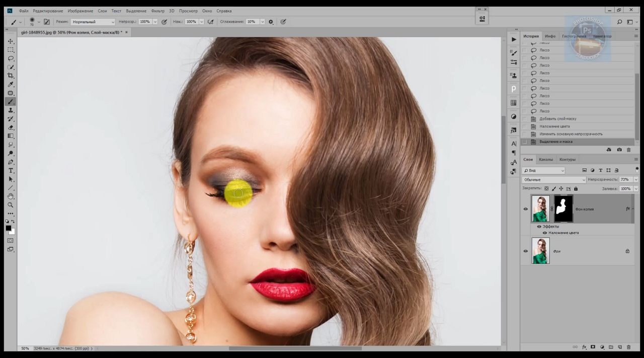Create new snapshot camera icon

click(x=619, y=150)
